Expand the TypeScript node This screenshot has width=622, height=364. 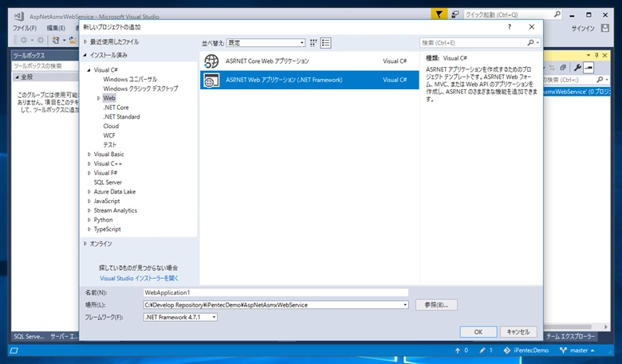point(89,229)
